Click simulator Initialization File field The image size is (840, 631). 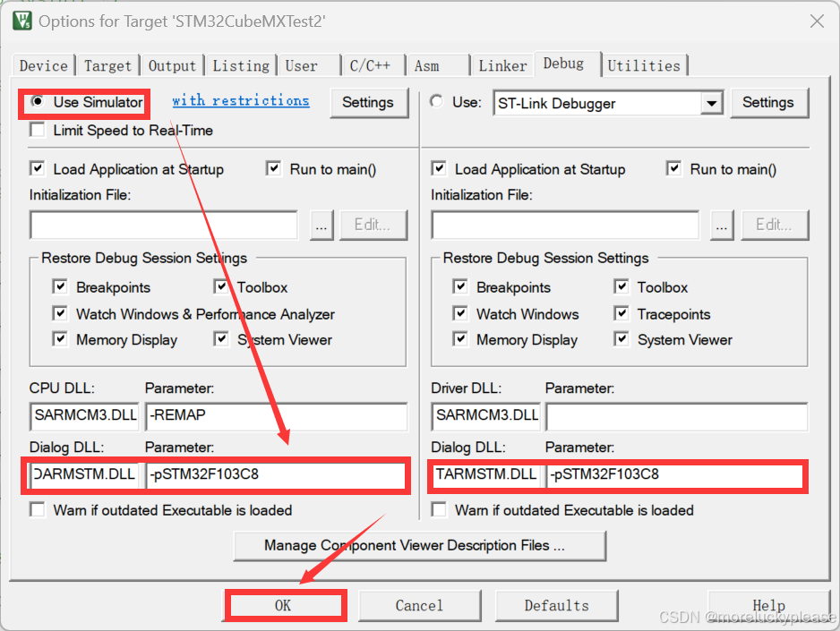(x=164, y=225)
